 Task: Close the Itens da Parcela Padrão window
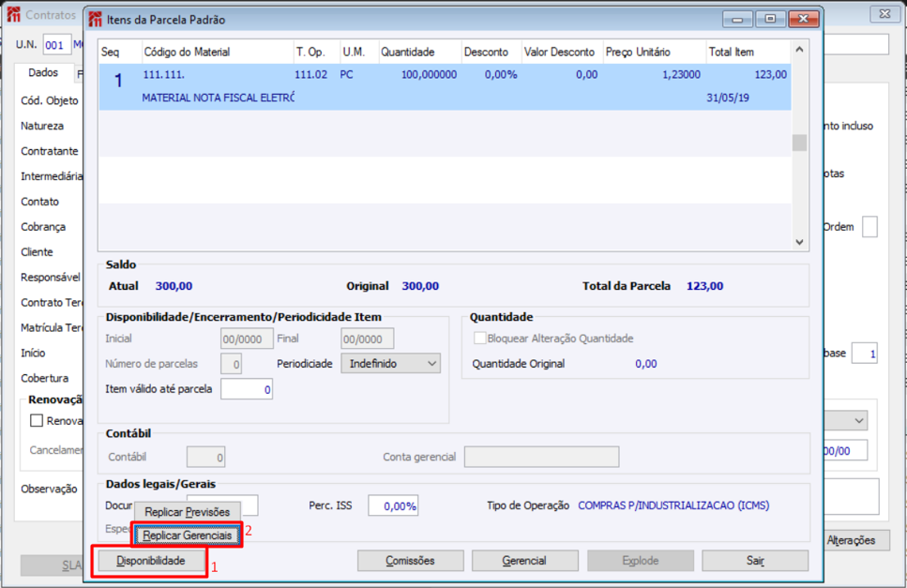pyautogui.click(x=804, y=19)
